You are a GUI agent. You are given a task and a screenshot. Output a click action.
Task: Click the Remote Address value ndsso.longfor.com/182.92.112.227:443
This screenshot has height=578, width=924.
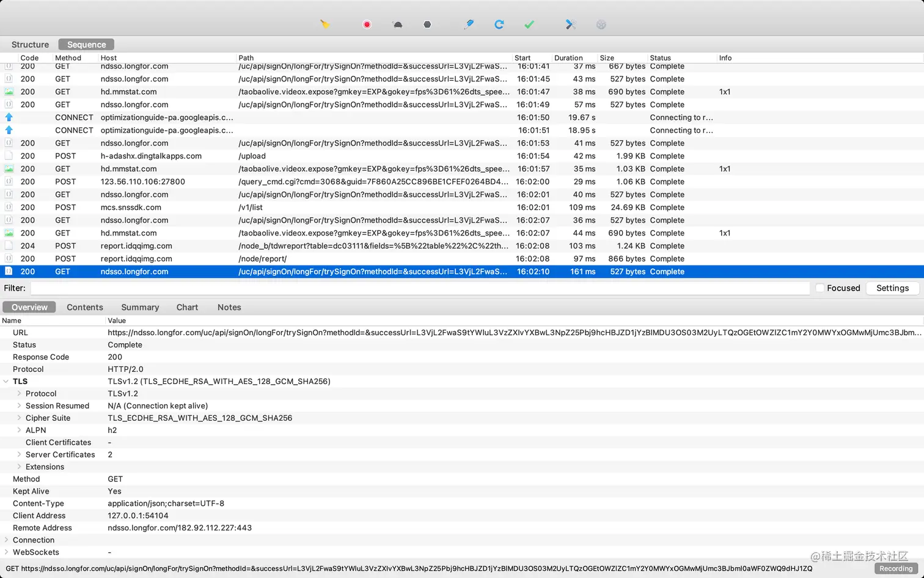tap(180, 528)
